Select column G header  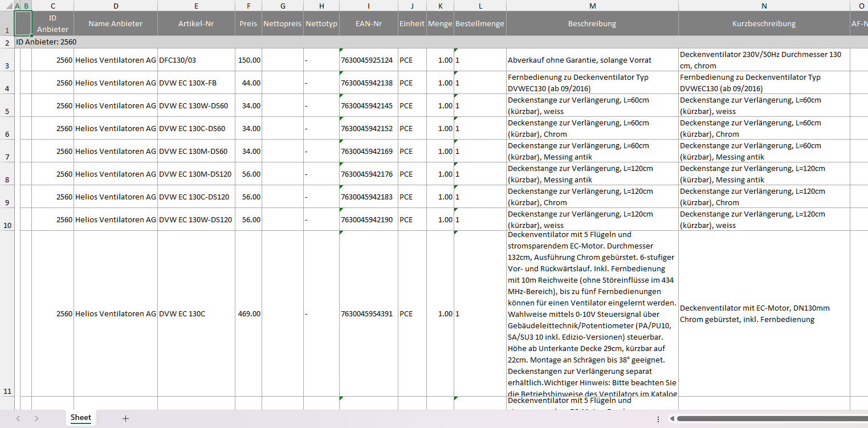(283, 6)
